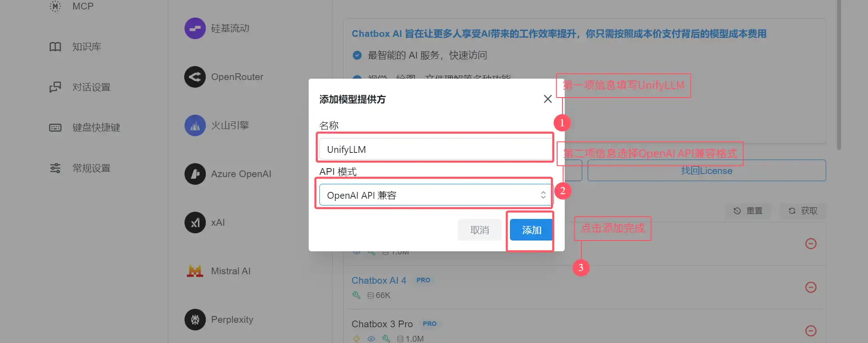The width and height of the screenshot is (868, 343).
Task: Click the 对话设置 chat bubble icon
Action: click(x=55, y=87)
